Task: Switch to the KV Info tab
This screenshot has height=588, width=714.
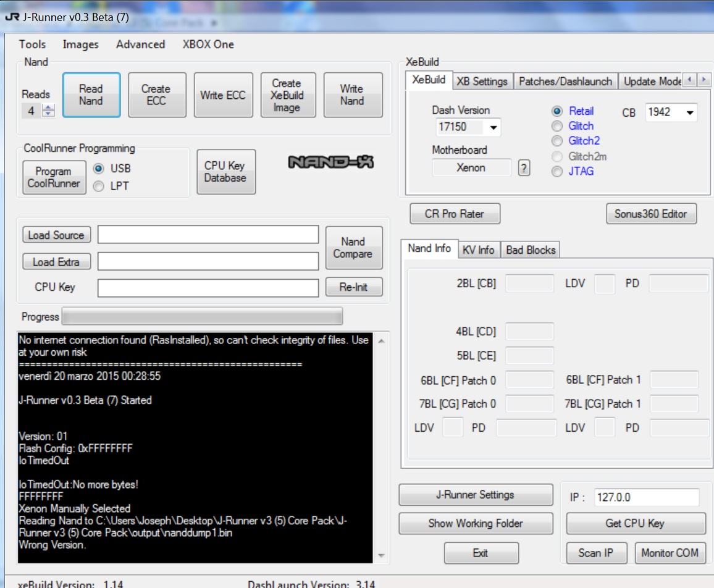Action: click(479, 250)
